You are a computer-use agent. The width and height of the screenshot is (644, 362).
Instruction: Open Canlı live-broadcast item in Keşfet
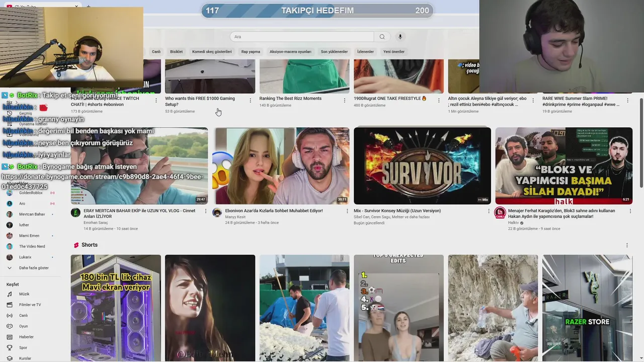(x=30, y=316)
